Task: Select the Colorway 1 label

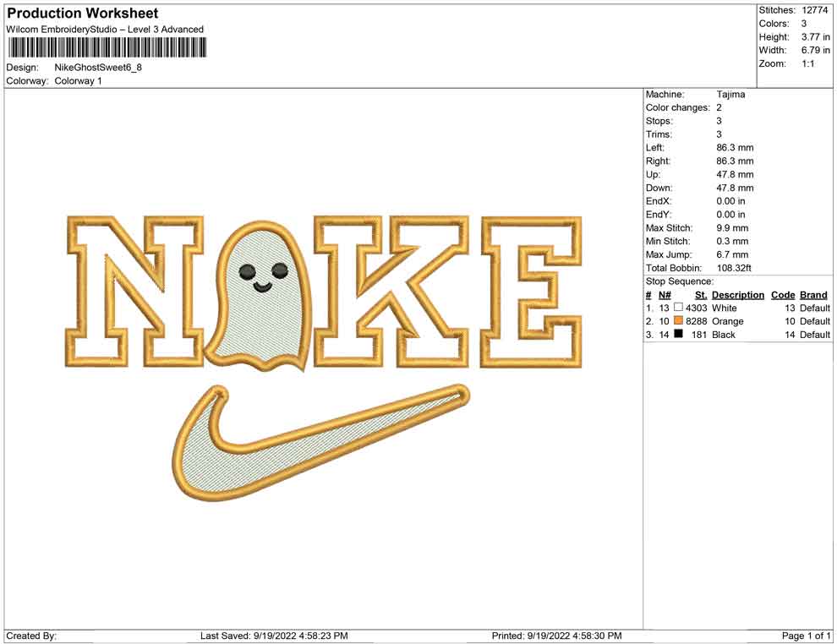Action: 78,81
